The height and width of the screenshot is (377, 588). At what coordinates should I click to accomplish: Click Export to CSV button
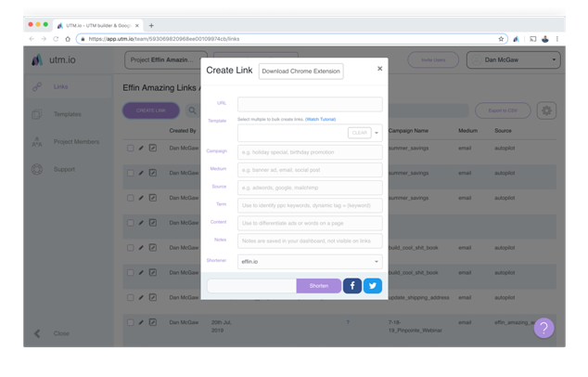coord(503,110)
